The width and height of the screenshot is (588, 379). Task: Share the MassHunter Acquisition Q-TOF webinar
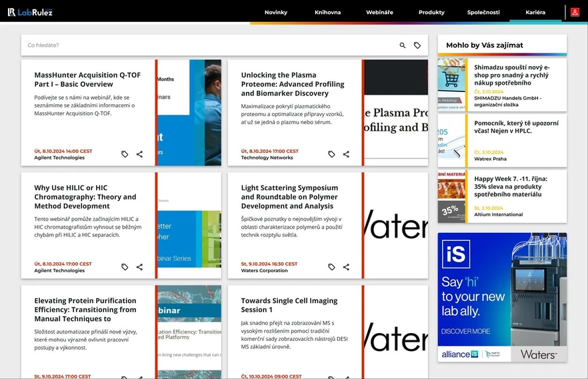[x=139, y=154]
